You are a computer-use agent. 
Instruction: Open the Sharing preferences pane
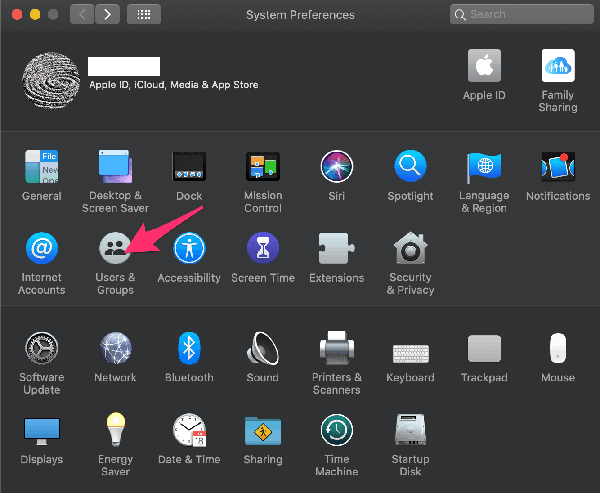[x=263, y=430]
